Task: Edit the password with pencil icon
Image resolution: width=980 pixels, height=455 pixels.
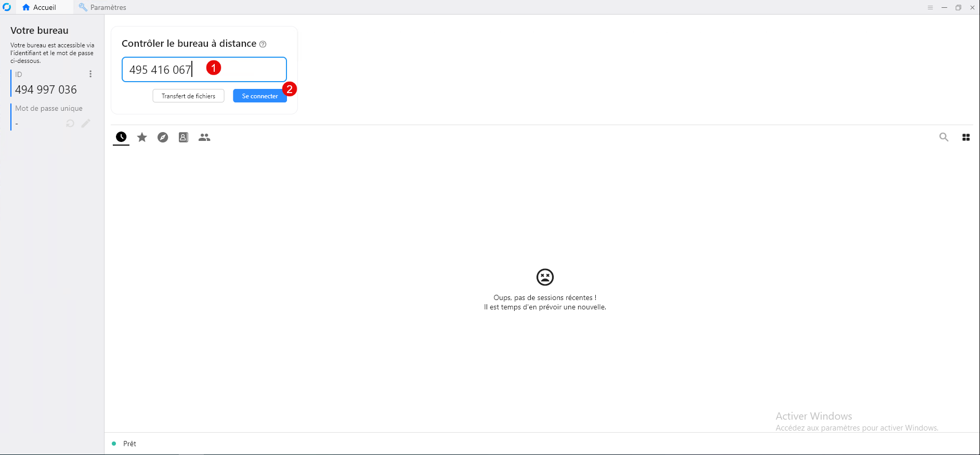Action: pos(86,123)
